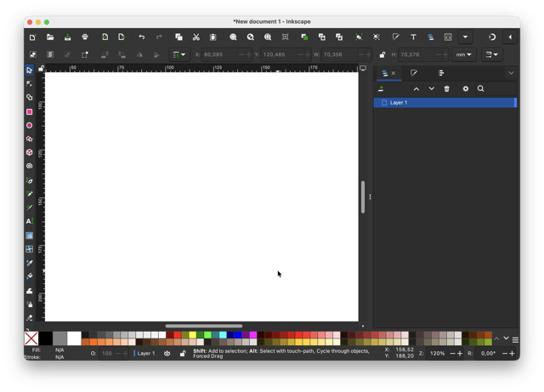Zoom to fit page in the toolbar
This screenshot has width=544, height=392.
[x=268, y=37]
